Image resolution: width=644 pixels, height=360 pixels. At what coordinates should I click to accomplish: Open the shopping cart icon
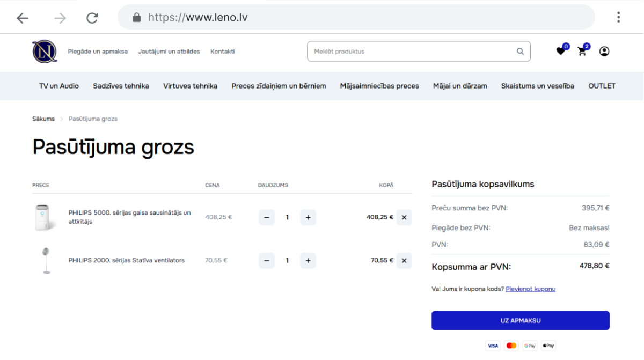(x=582, y=52)
